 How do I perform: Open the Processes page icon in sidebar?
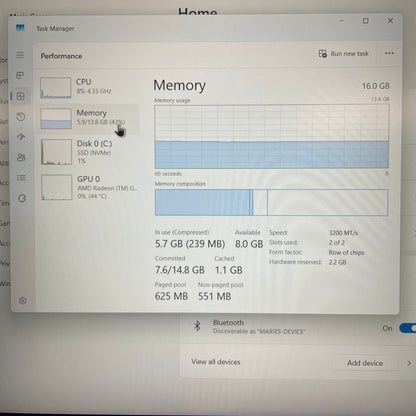20,75
